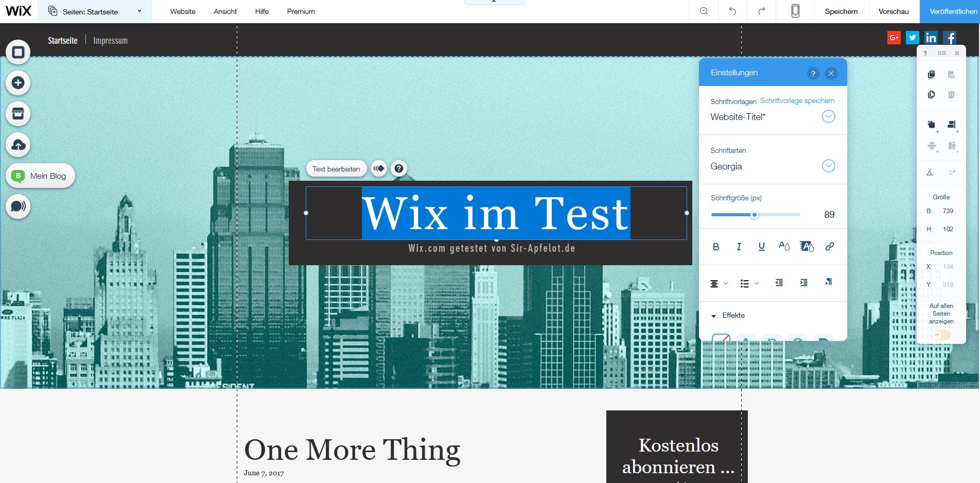Screen dimensions: 980x483
Task: Set the text highlight color
Action: pyautogui.click(x=807, y=246)
